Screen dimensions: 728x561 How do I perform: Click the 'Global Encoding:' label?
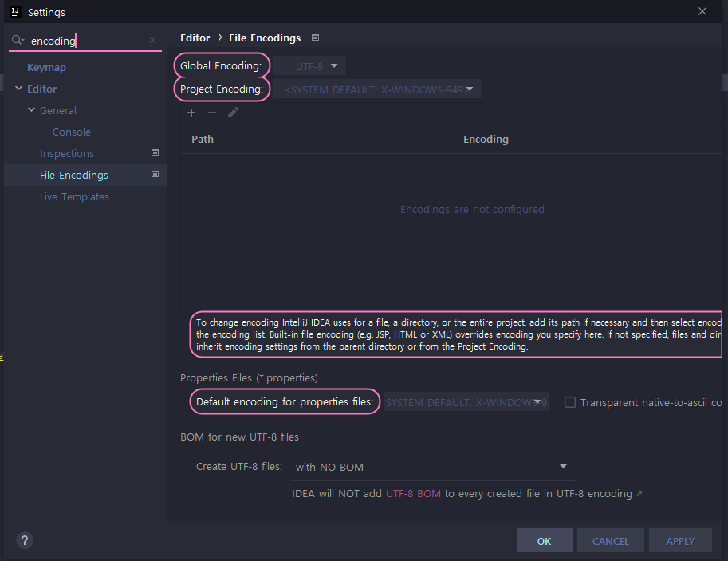221,66
